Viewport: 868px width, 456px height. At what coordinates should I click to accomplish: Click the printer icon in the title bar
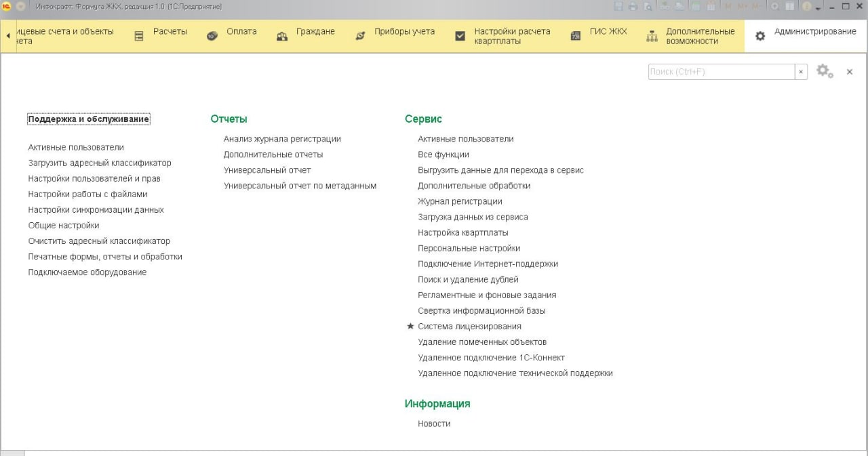(633, 7)
